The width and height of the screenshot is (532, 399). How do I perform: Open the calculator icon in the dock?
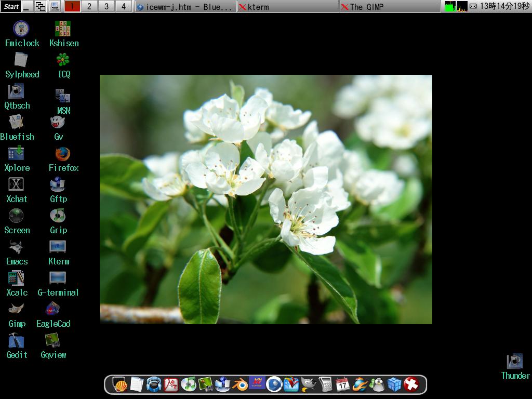(x=326, y=384)
